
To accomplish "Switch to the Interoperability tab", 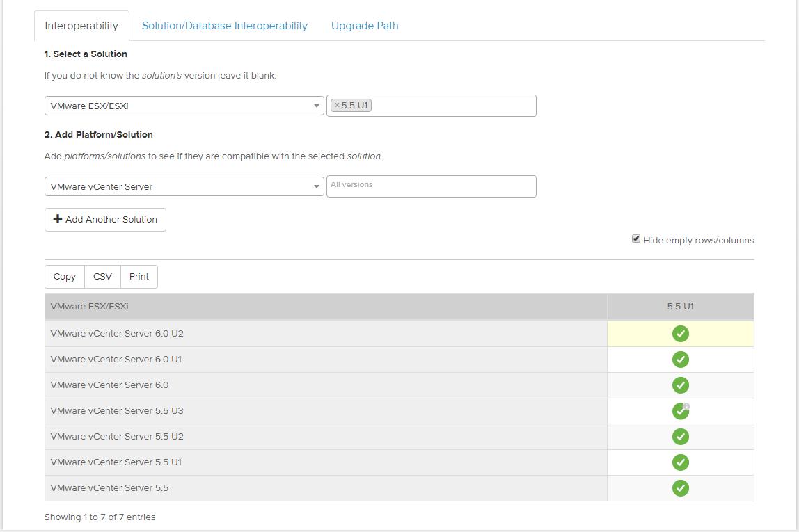I will pos(81,26).
